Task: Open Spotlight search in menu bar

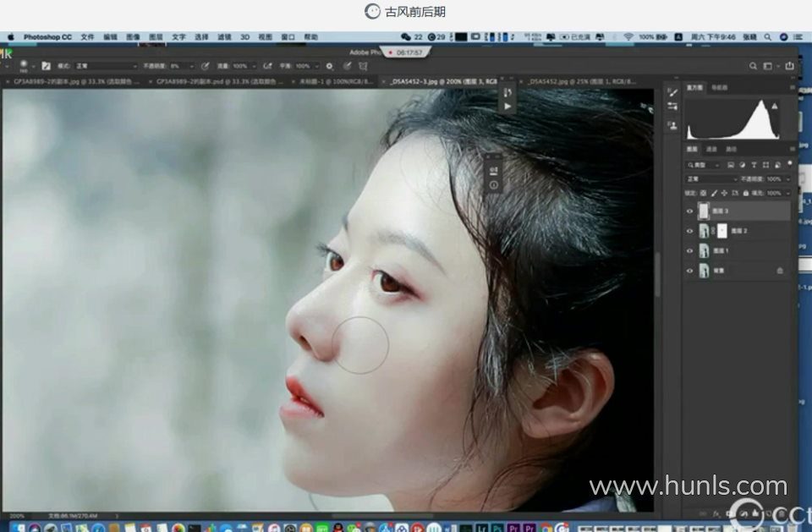Action: (767, 37)
